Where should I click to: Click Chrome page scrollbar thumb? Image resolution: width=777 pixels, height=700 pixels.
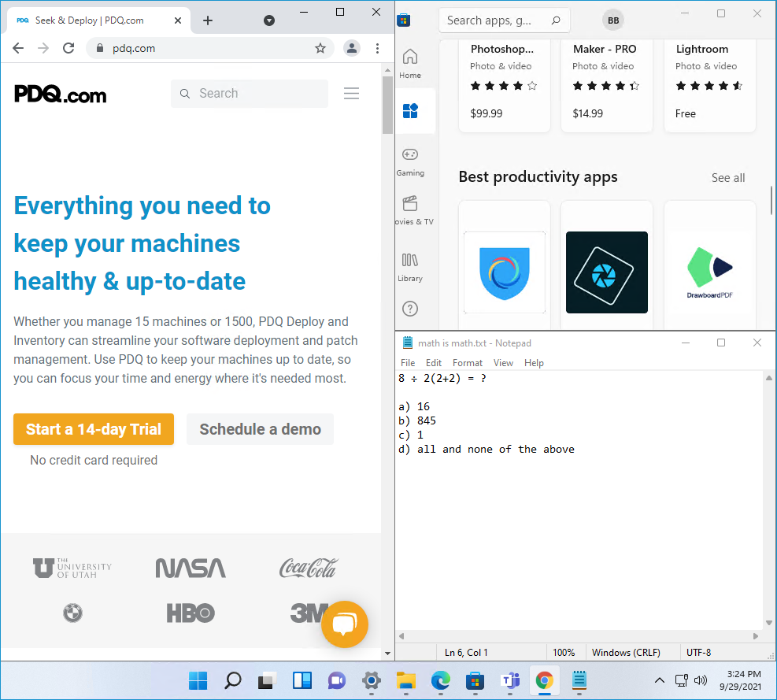tap(387, 105)
